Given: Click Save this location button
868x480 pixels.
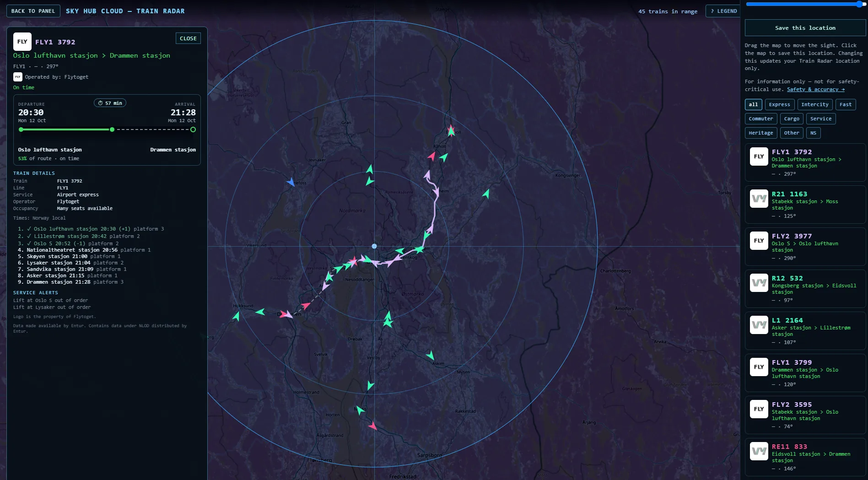Looking at the screenshot, I should point(805,28).
